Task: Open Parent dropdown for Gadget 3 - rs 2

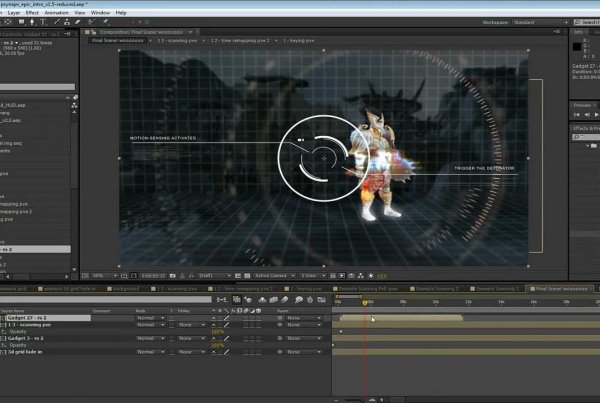Action: [x=303, y=338]
